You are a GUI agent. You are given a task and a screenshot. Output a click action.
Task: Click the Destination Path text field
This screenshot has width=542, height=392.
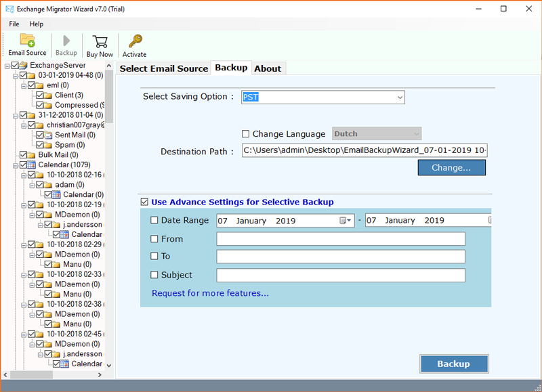pos(364,150)
